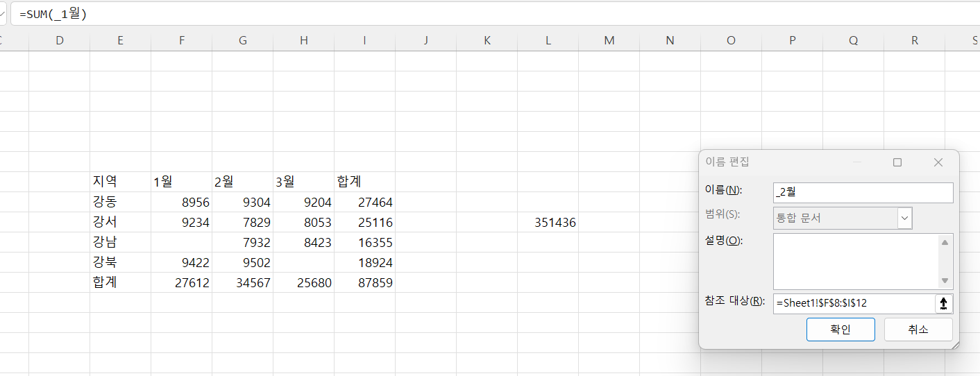Click cell with value 7932
The width and height of the screenshot is (980, 376).
[243, 243]
